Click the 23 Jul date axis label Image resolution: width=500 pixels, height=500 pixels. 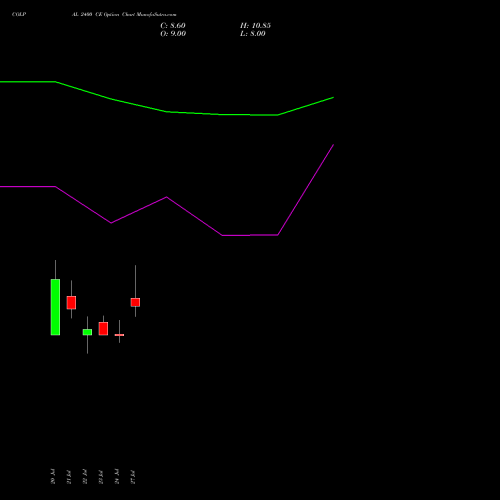point(101,476)
